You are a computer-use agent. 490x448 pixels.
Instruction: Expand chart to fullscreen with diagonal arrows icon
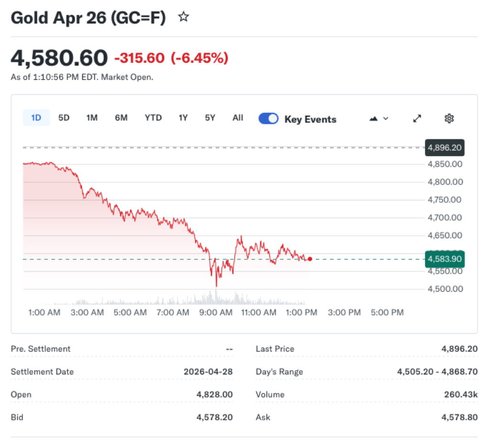click(417, 118)
